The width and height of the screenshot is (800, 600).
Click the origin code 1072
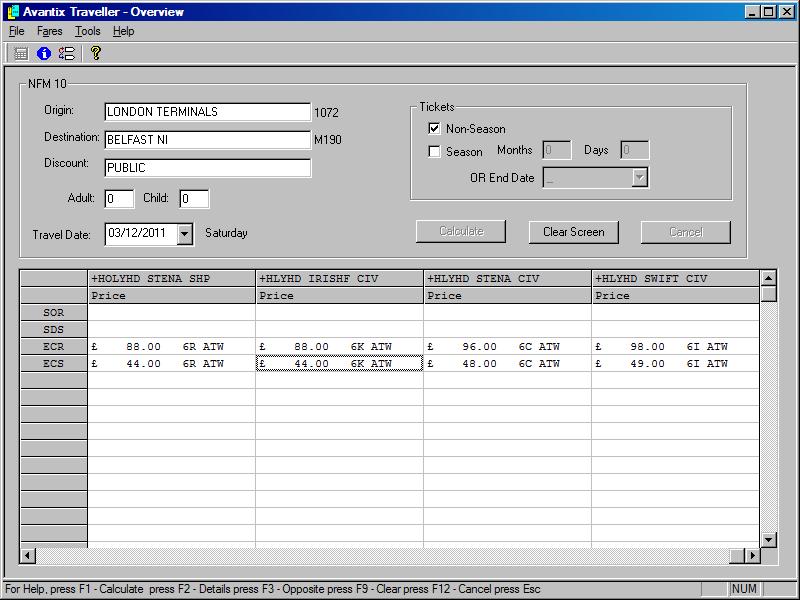point(326,113)
